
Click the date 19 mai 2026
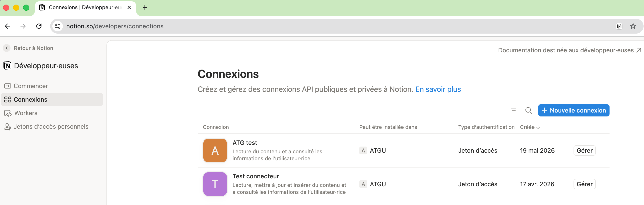[x=537, y=150]
